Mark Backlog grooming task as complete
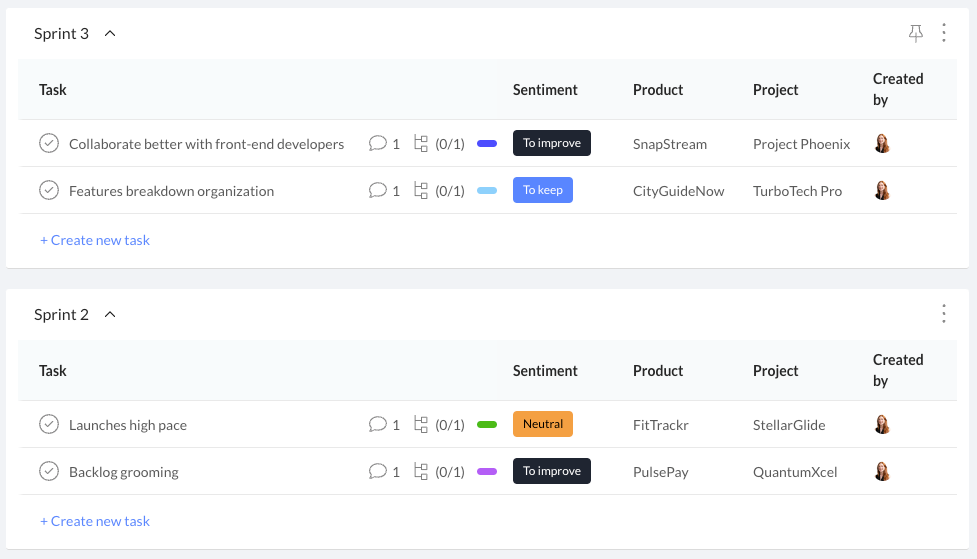 coord(49,471)
